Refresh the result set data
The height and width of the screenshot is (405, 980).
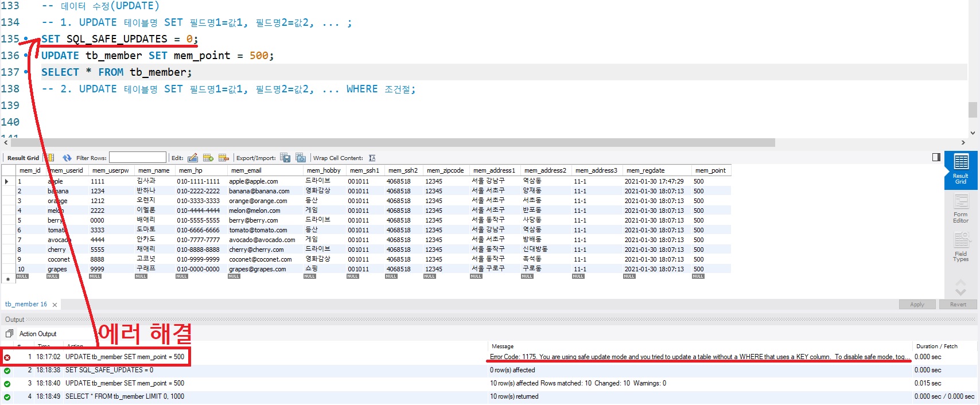pyautogui.click(x=67, y=158)
